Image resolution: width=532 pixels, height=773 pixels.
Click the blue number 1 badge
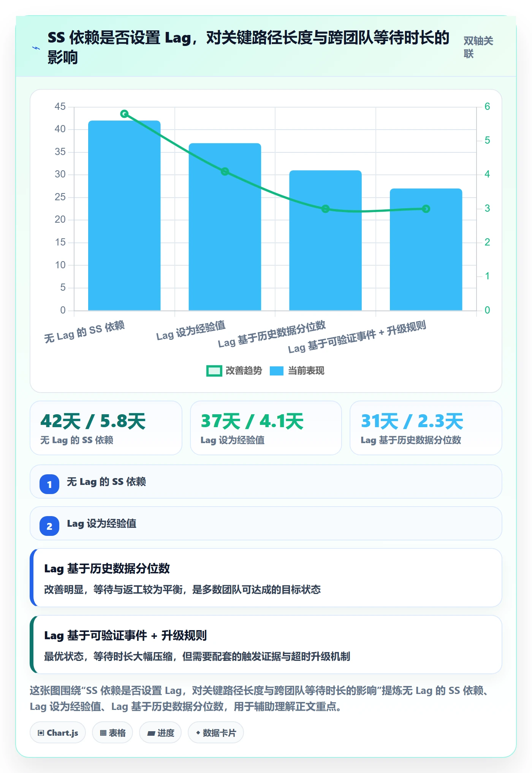point(49,484)
